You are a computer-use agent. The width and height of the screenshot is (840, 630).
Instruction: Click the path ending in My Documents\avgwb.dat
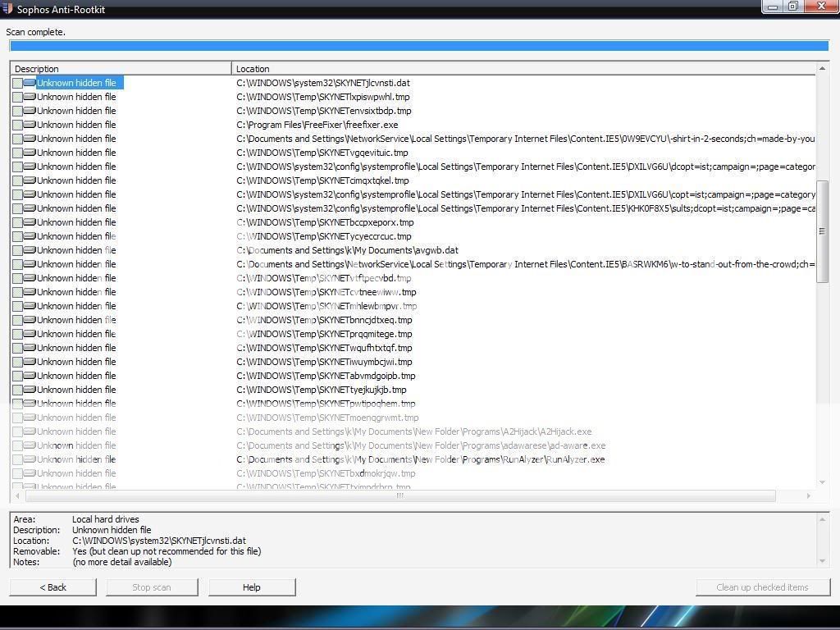pyautogui.click(x=347, y=250)
